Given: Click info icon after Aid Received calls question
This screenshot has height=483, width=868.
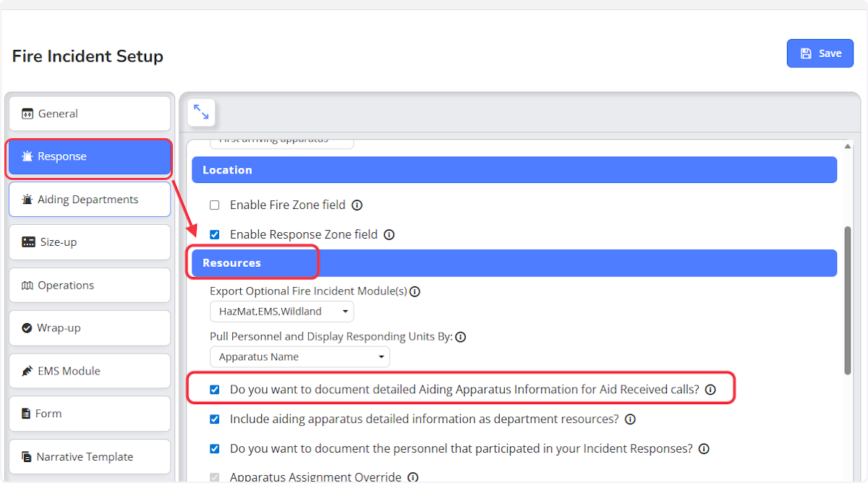Looking at the screenshot, I should pos(710,390).
